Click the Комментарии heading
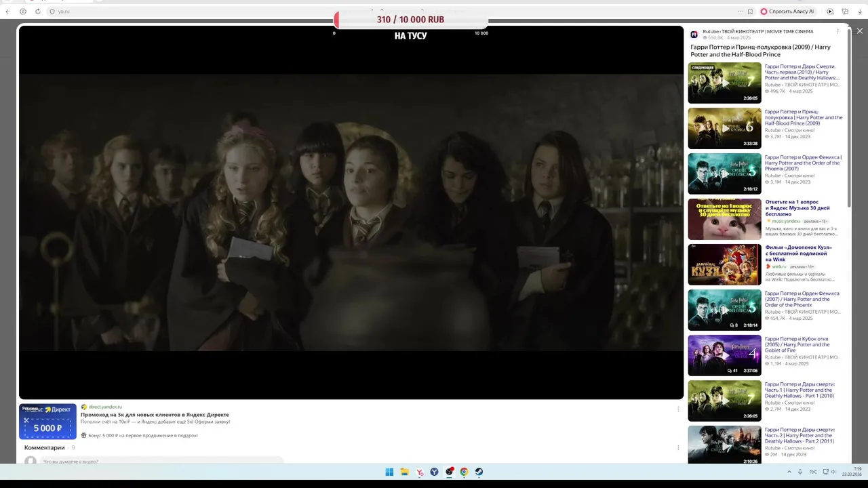Screen dimensions: 868x488 pyautogui.click(x=44, y=447)
